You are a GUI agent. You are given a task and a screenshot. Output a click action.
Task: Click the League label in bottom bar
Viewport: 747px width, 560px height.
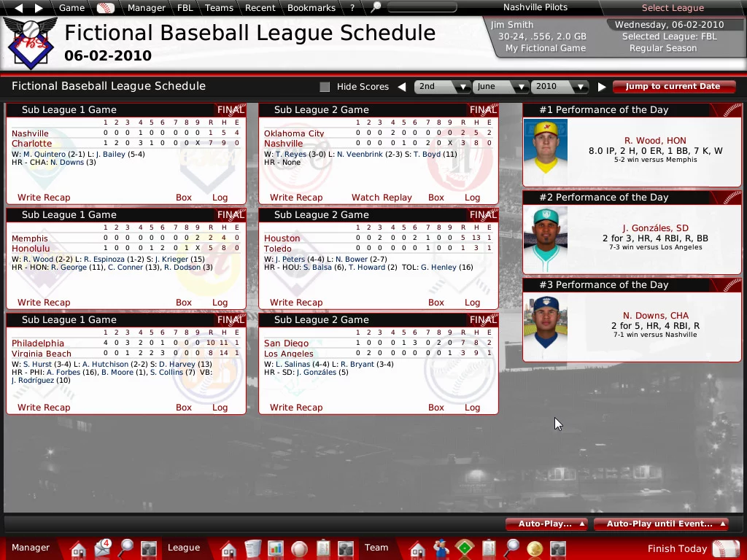tap(183, 548)
